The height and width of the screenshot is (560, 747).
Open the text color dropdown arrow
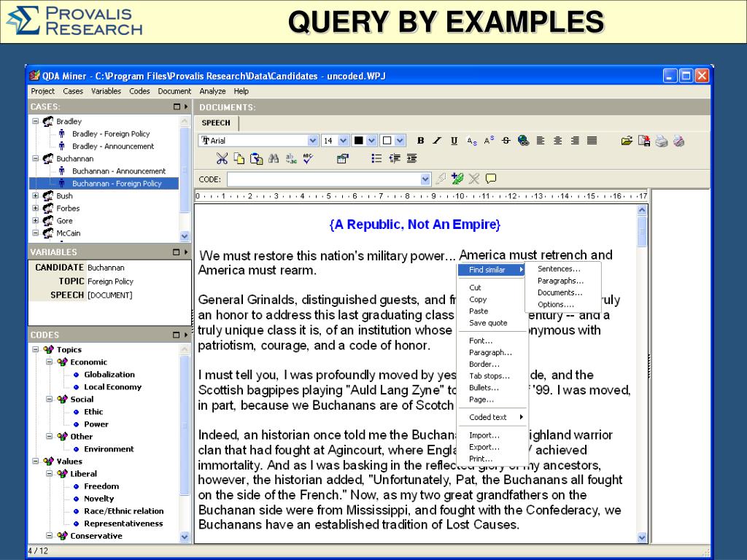coord(371,141)
